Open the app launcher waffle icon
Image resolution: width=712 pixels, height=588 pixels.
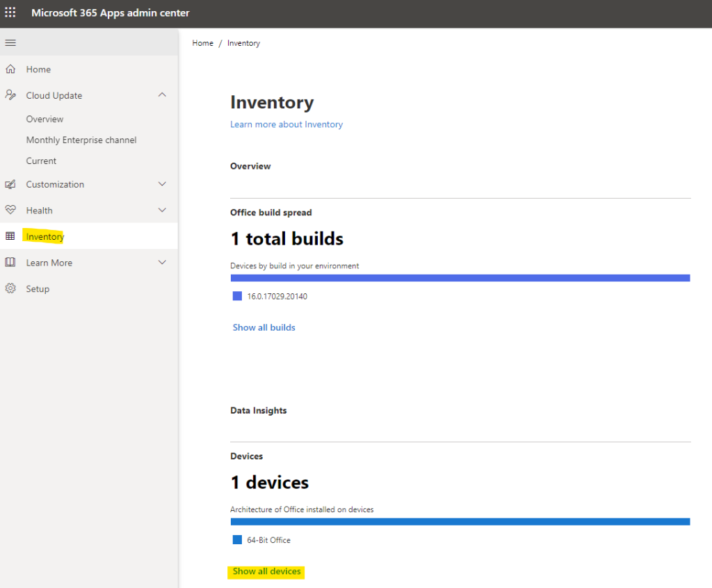tap(10, 13)
